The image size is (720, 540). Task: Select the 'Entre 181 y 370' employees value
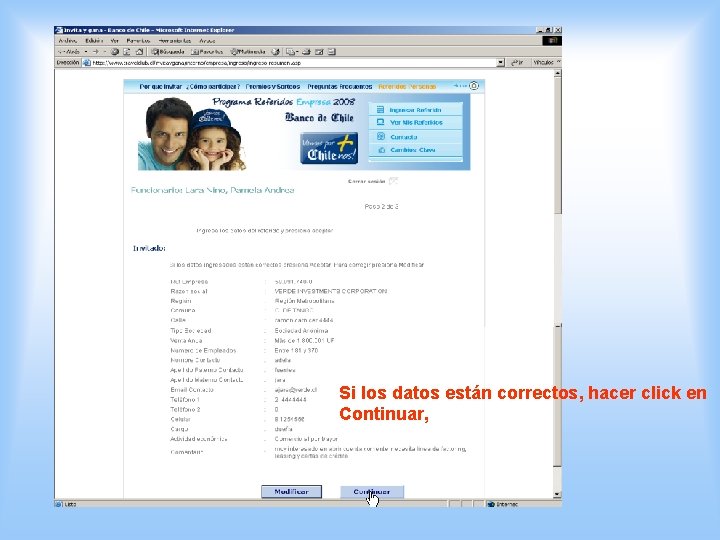[x=296, y=350]
